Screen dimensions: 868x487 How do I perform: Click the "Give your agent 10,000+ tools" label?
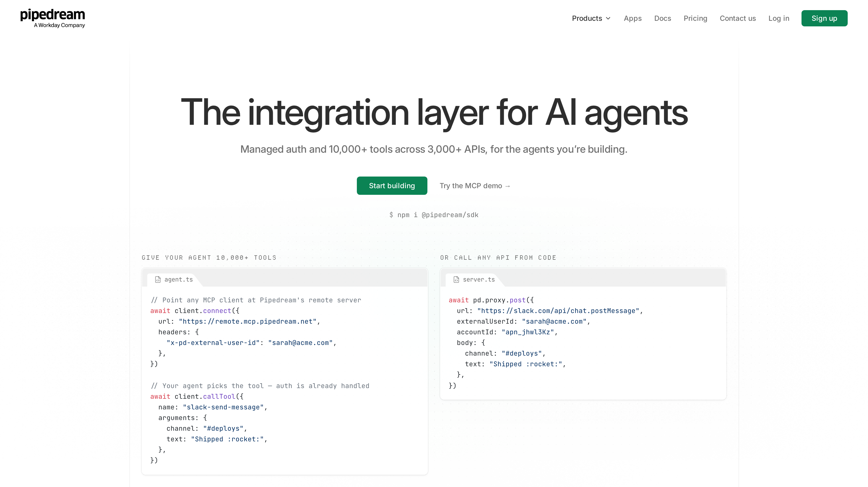209,258
